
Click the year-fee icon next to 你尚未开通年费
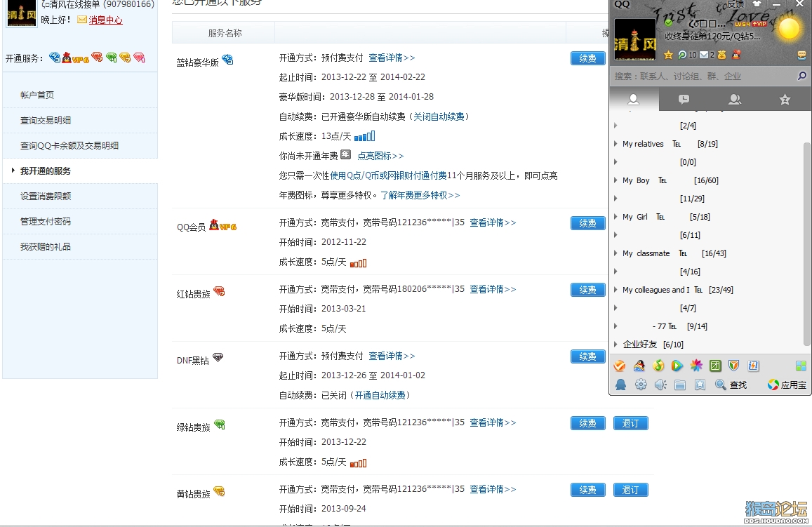(x=346, y=155)
